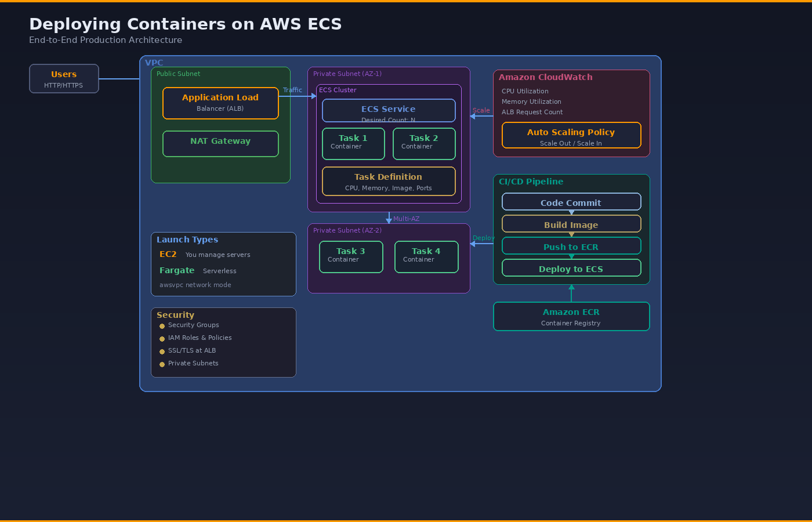Click the Amazon ECR container registry

click(571, 316)
